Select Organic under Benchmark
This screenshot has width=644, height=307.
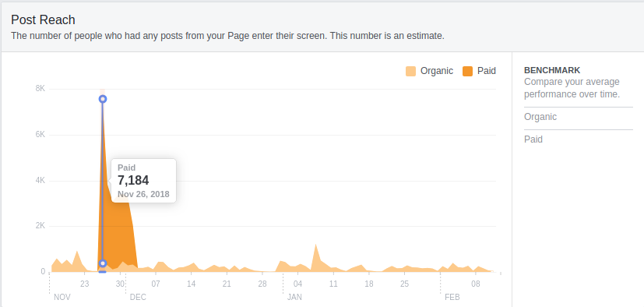pyautogui.click(x=579, y=117)
